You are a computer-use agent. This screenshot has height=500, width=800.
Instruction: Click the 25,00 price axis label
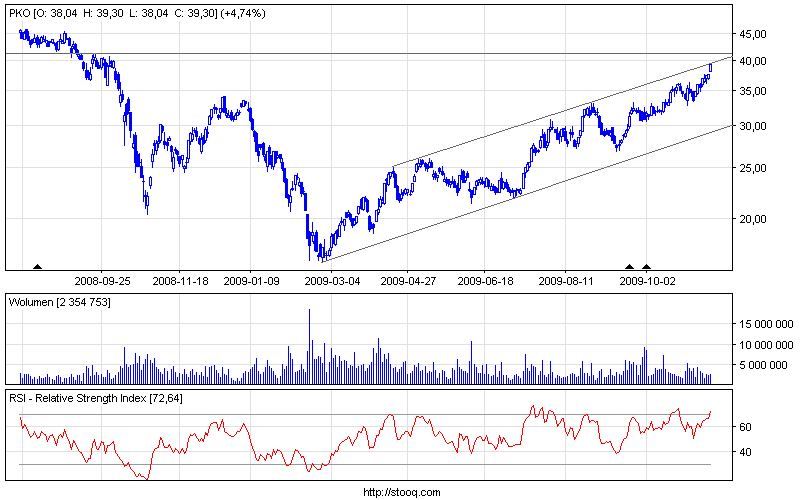coord(753,168)
